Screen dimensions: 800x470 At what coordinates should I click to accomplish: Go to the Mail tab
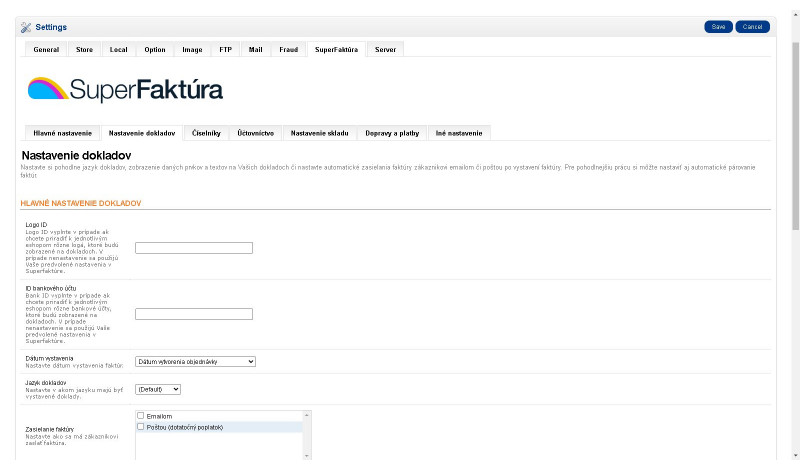coord(255,50)
